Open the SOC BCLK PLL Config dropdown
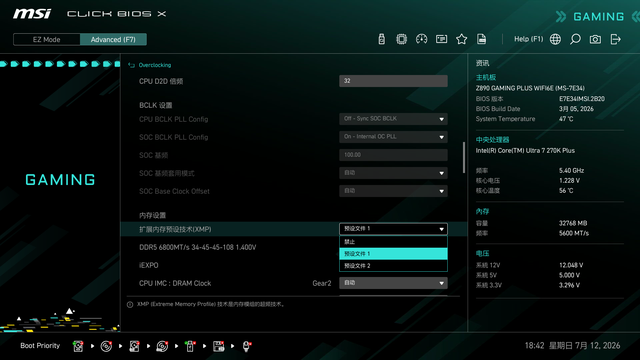 (x=393, y=137)
